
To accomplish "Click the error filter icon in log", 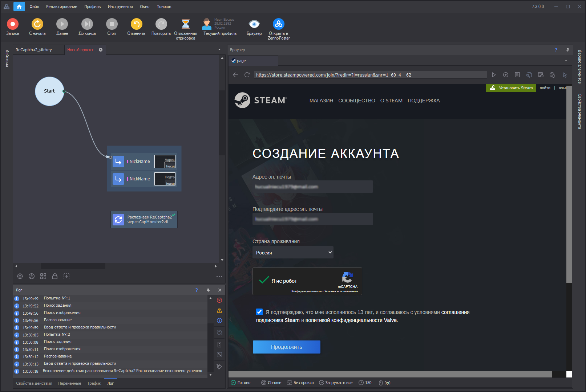I will (x=219, y=300).
